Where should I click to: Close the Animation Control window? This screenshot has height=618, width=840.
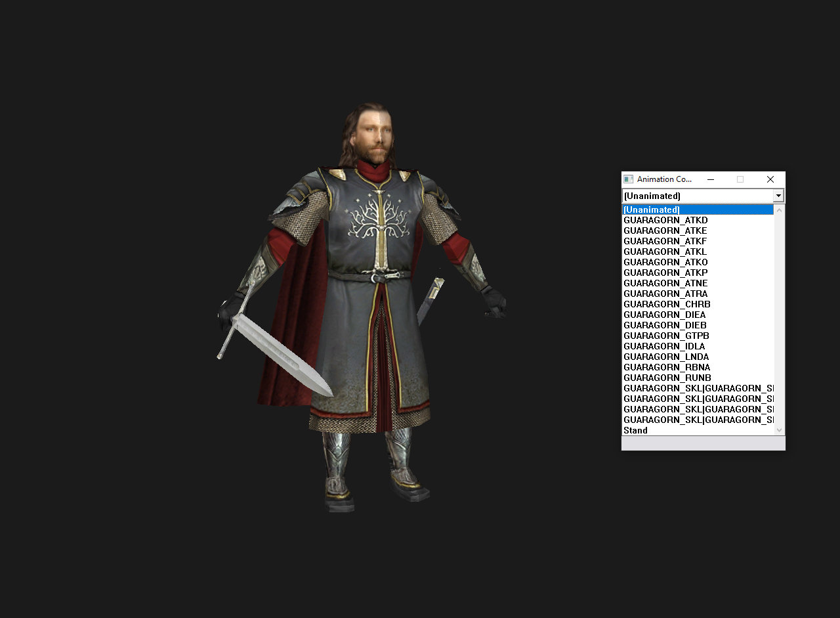click(x=770, y=179)
